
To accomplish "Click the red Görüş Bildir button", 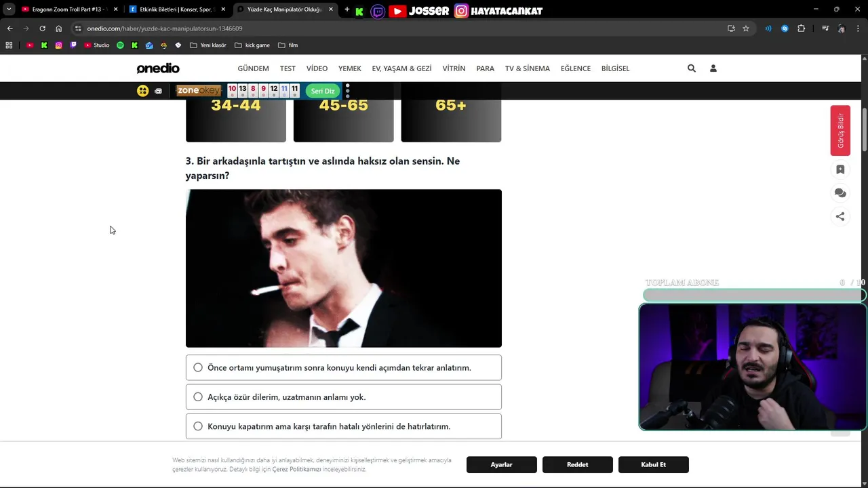I will pos(840,131).
